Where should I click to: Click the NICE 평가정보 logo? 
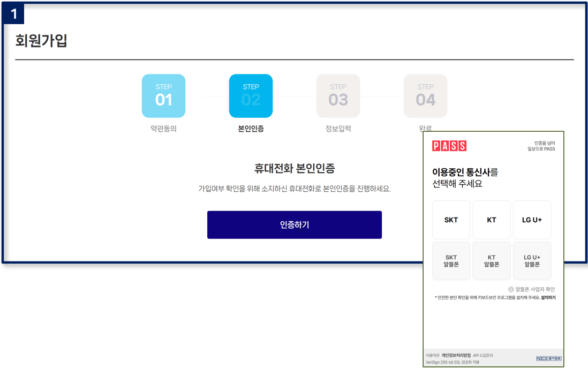[548, 358]
